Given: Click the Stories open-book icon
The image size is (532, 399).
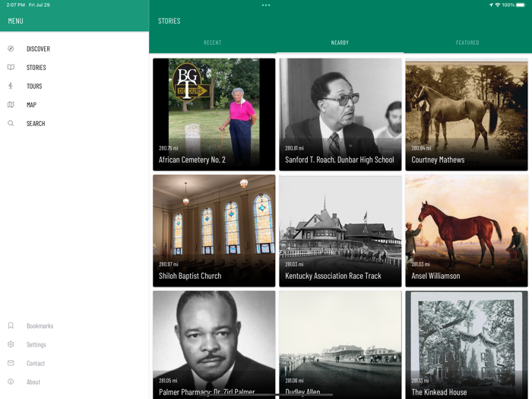Looking at the screenshot, I should pos(11,67).
